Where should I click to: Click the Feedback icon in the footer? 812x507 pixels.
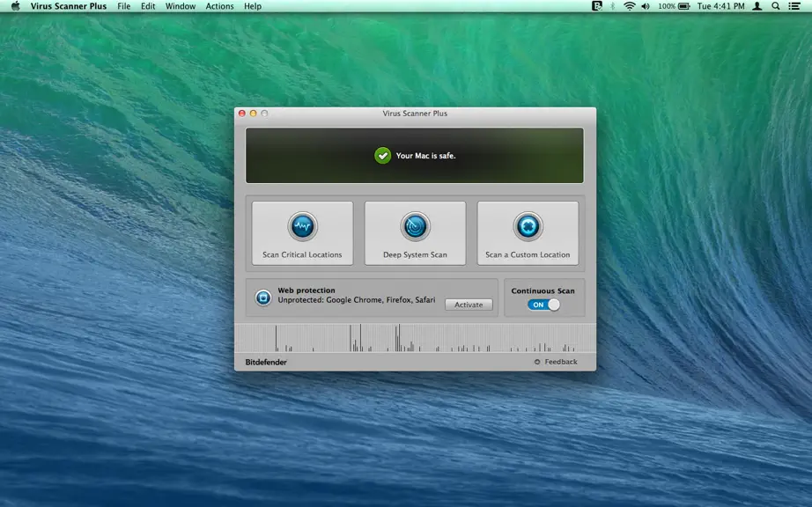click(x=537, y=362)
